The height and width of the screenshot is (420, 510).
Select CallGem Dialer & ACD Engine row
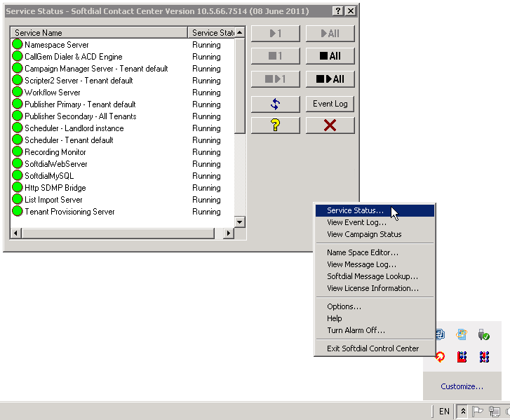click(123, 57)
